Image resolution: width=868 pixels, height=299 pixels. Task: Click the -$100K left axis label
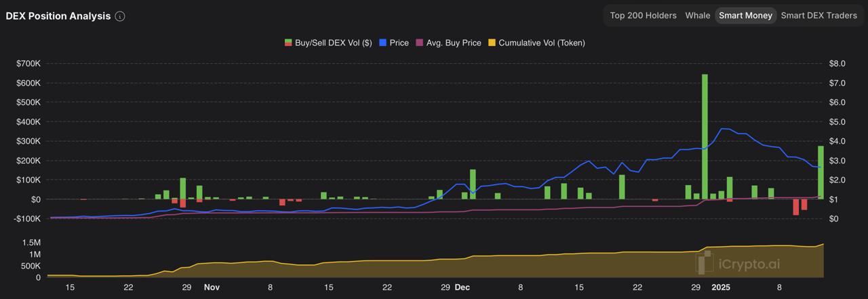click(27, 219)
